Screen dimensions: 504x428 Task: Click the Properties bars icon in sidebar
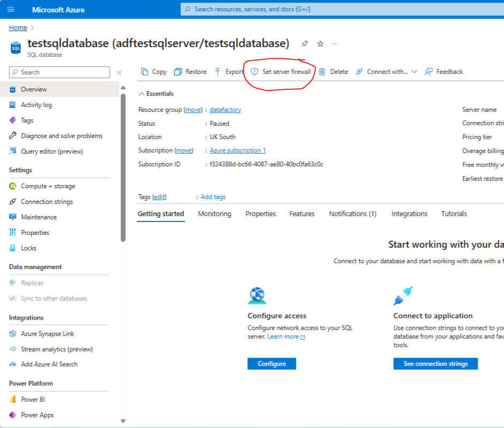coord(12,232)
